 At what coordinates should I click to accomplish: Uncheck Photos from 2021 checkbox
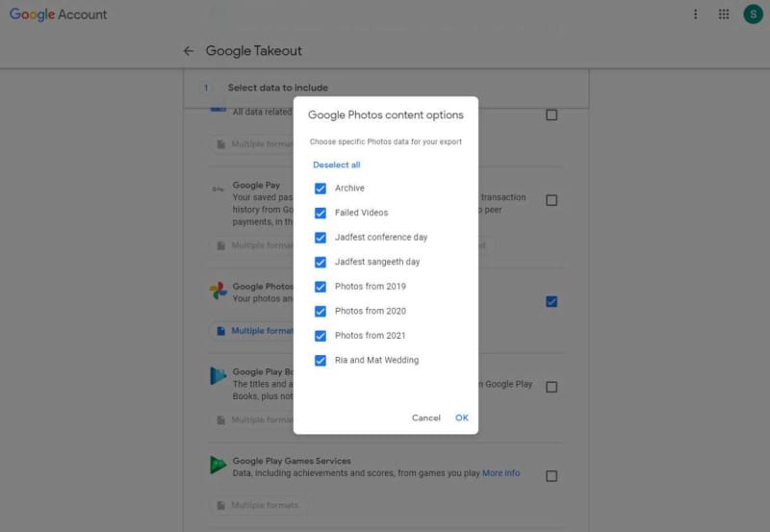[x=321, y=336]
